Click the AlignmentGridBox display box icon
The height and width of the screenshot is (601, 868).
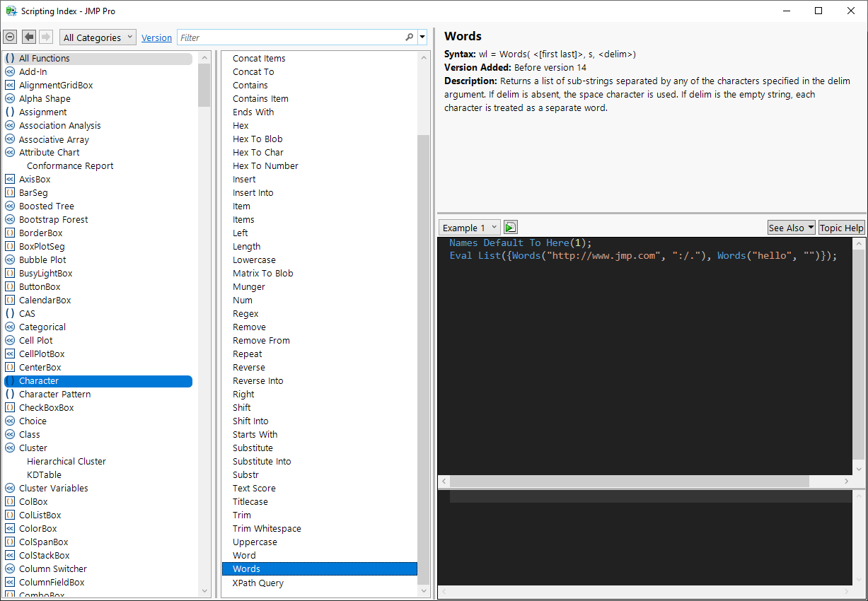[10, 86]
